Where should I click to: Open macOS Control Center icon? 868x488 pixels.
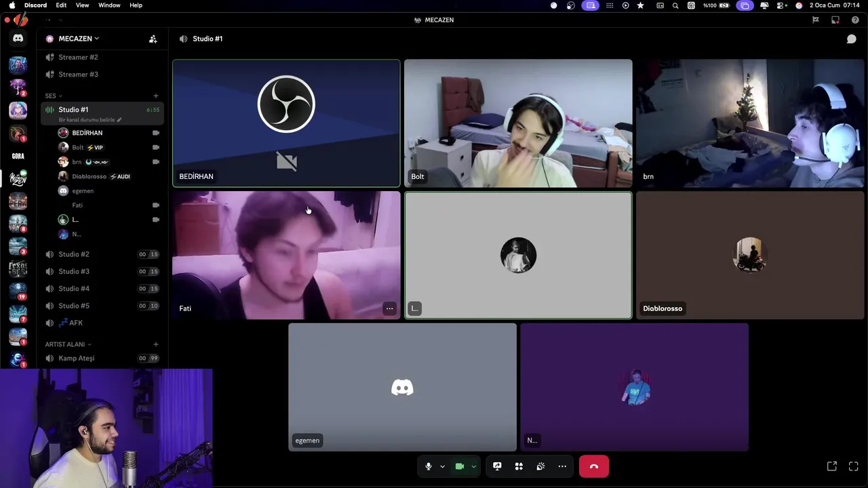pos(782,5)
